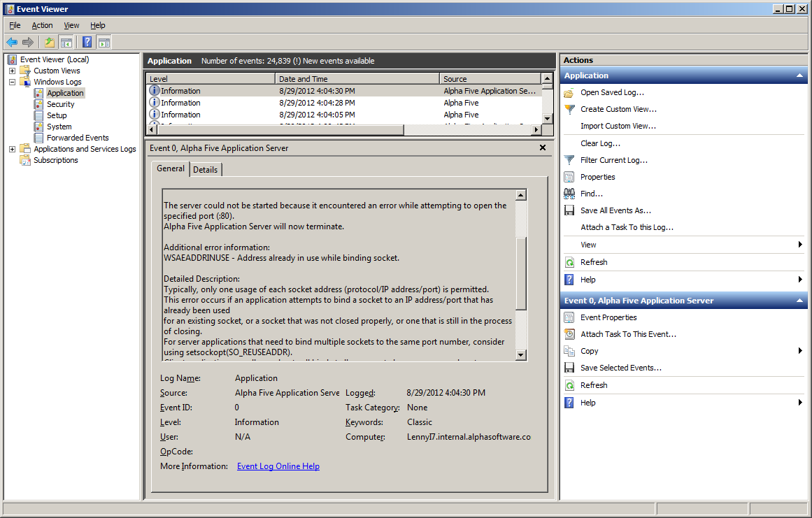Collapse the Event 0 section in Actions pane

point(799,301)
